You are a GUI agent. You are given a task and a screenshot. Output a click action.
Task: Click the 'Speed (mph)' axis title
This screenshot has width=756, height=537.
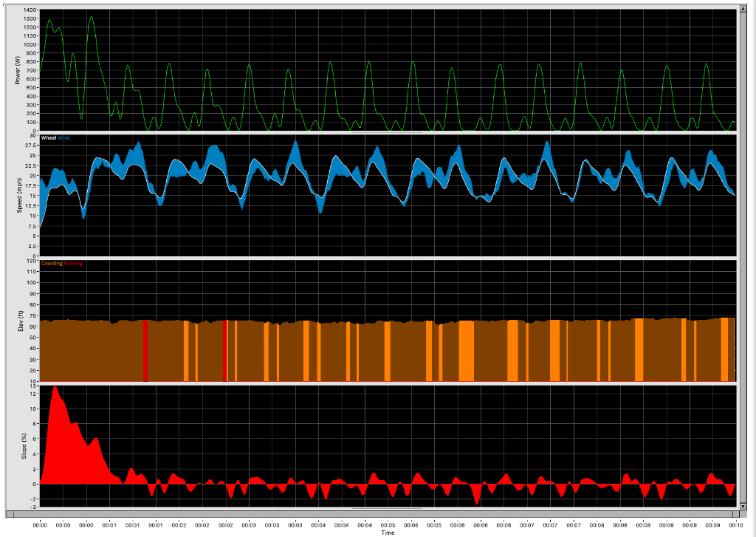[x=20, y=196]
